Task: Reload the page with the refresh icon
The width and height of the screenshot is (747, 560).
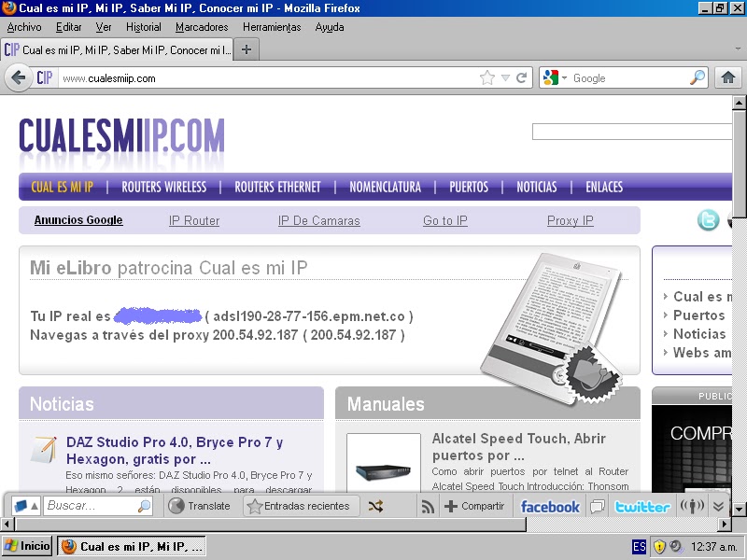Action: [x=522, y=77]
